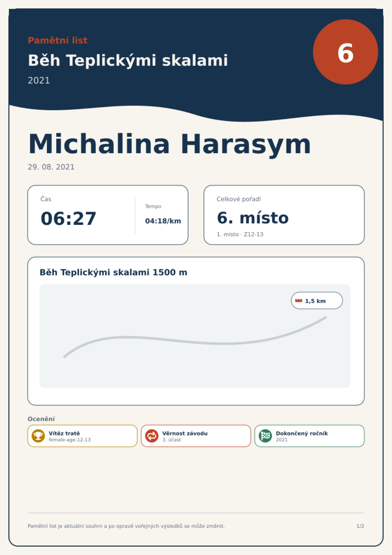This screenshot has width=392, height=555.
Task: Click the pace value 04:18/km
Action: click(163, 221)
